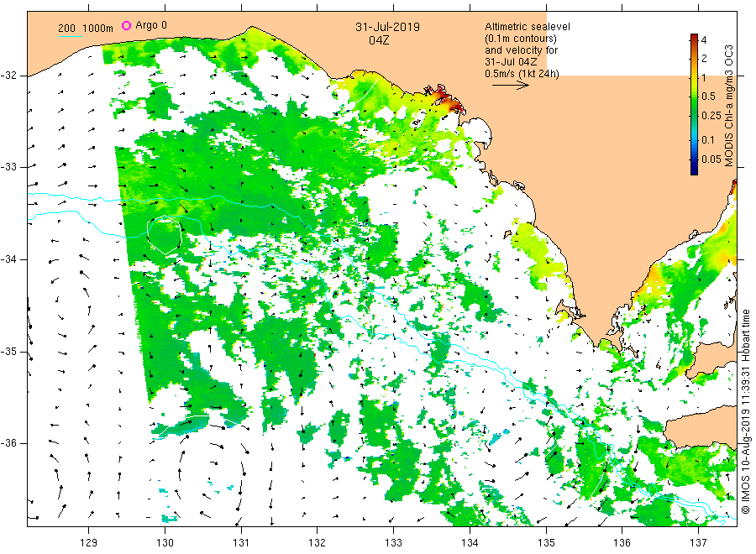Click longitude axis label 137
Screen dimensions: 756x554
pos(698,543)
